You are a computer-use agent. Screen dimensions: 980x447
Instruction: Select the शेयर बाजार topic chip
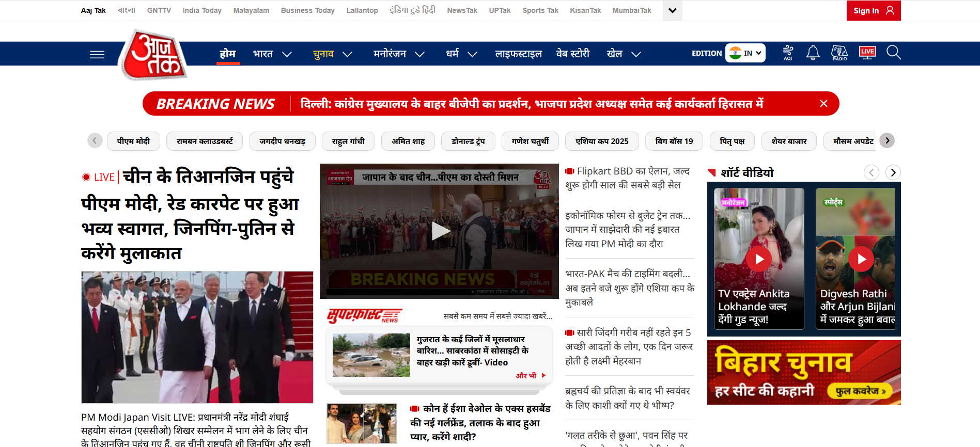pos(789,141)
